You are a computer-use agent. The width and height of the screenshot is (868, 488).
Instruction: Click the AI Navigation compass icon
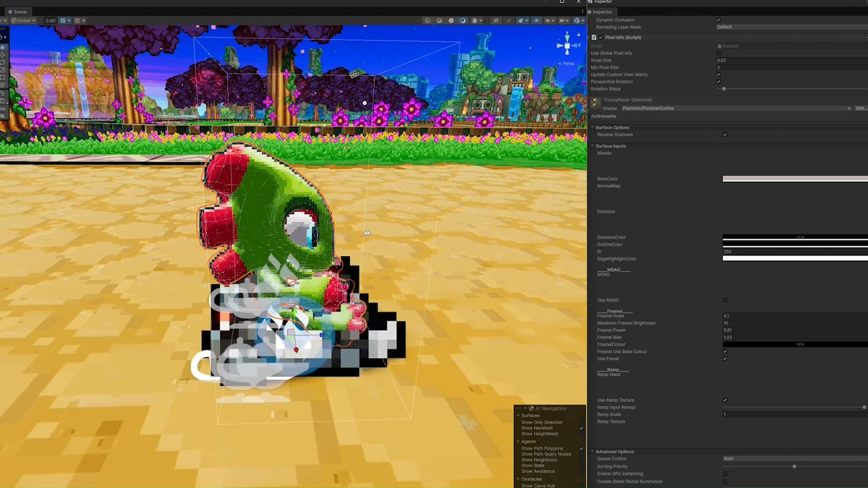[x=530, y=408]
